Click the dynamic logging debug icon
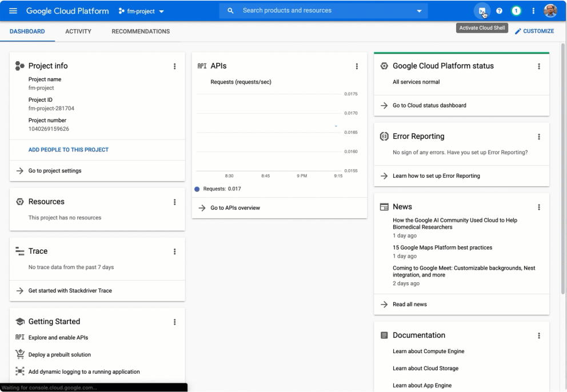Screen dimensions: 567x392 coord(20,371)
